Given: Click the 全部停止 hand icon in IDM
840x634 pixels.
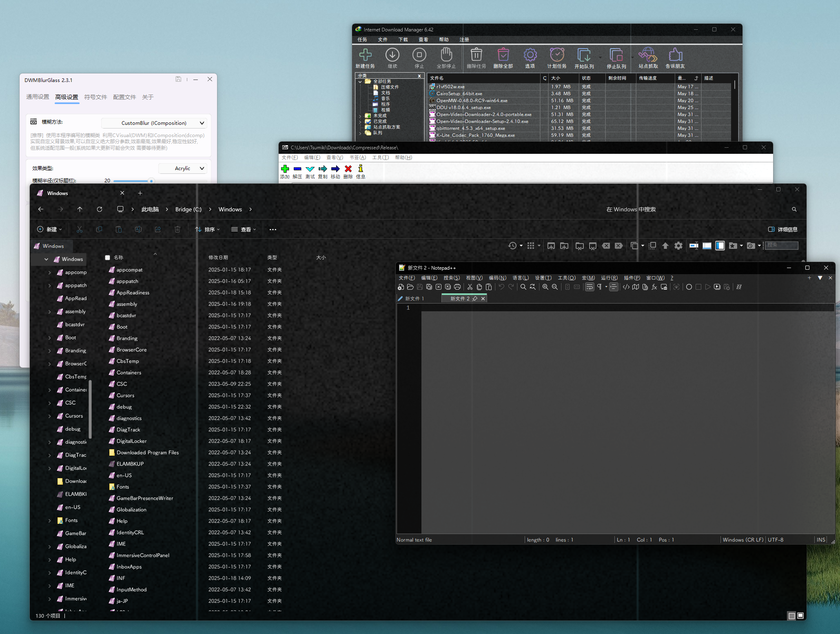Looking at the screenshot, I should [x=446, y=55].
